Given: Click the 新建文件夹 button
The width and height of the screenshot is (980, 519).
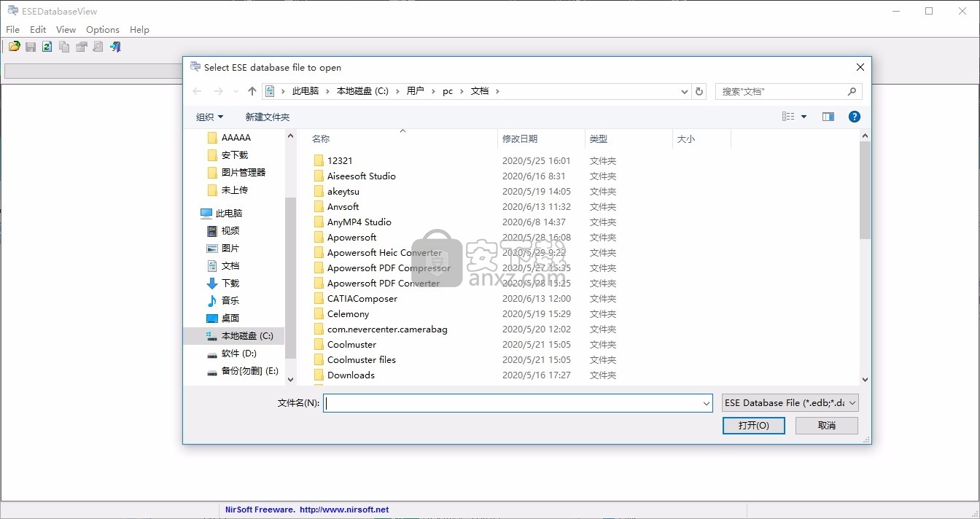Looking at the screenshot, I should pyautogui.click(x=268, y=117).
